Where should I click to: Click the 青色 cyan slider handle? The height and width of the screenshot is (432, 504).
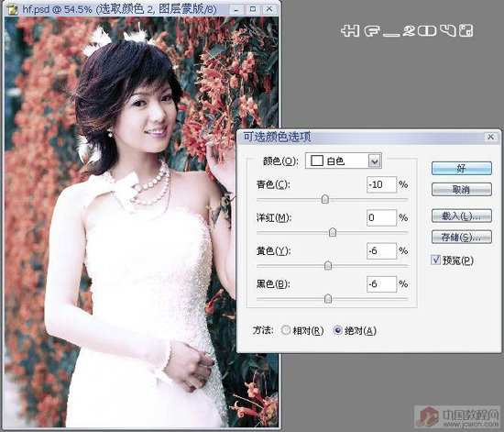pyautogui.click(x=325, y=199)
